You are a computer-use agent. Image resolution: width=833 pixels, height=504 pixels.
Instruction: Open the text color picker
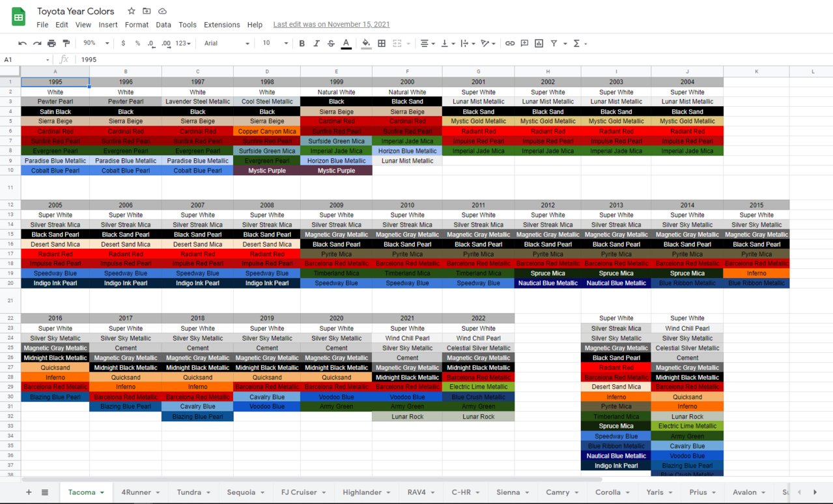point(346,43)
